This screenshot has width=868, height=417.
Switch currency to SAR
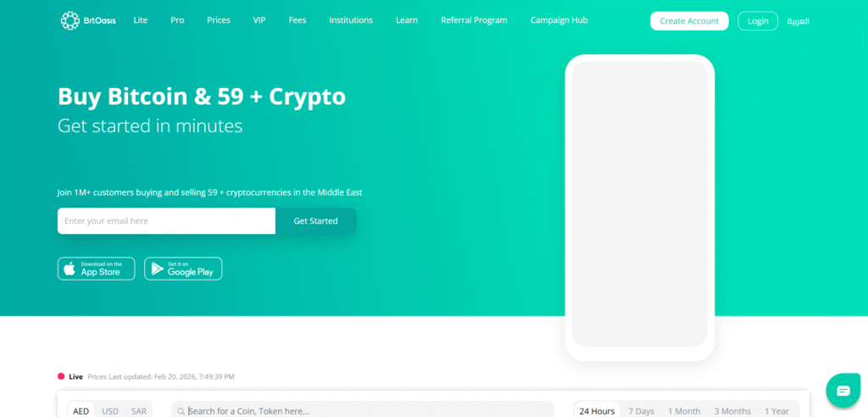pyautogui.click(x=139, y=411)
